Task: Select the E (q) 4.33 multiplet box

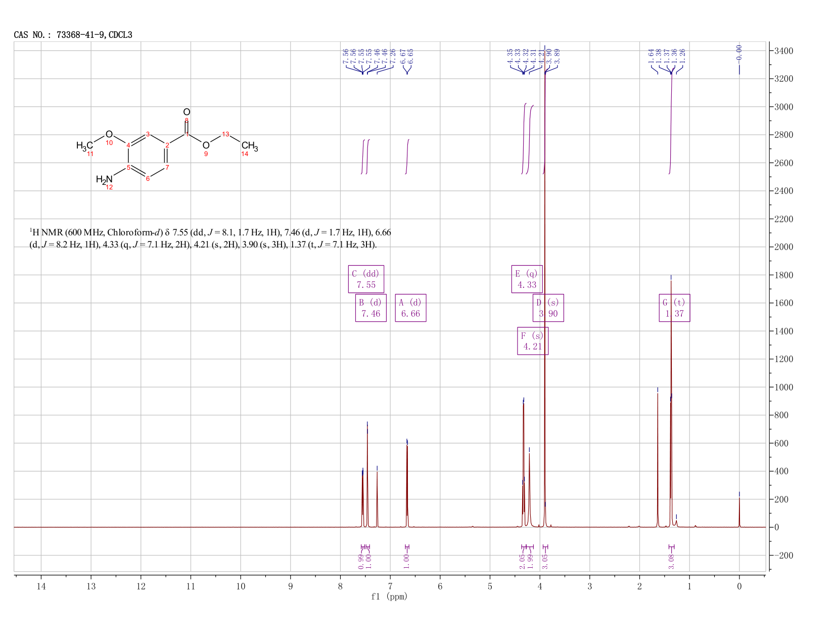Action: 527,279
